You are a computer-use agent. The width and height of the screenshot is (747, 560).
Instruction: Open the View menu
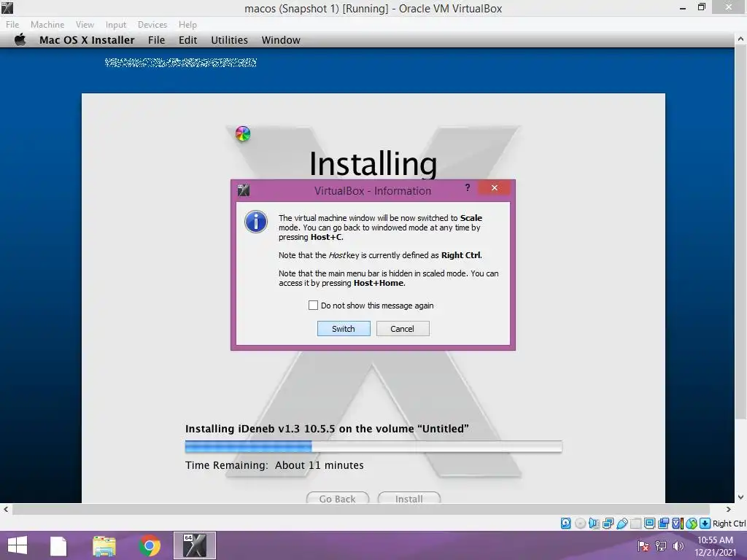tap(85, 24)
